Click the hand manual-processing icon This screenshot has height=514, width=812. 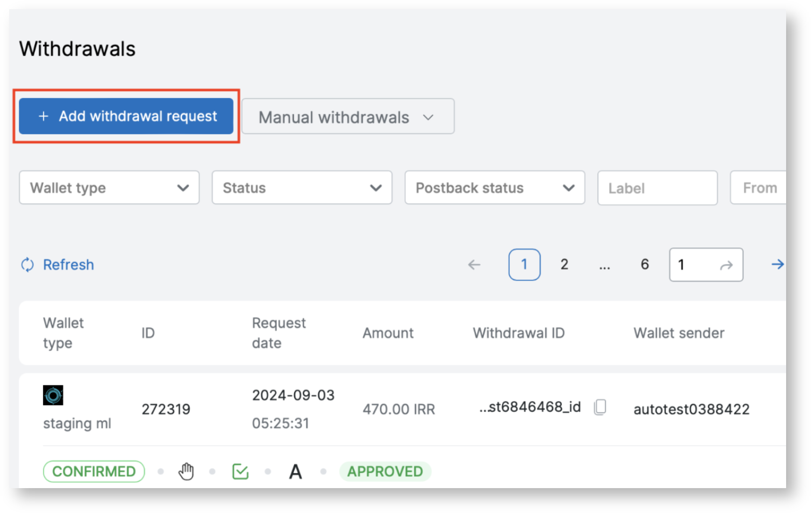(x=186, y=471)
